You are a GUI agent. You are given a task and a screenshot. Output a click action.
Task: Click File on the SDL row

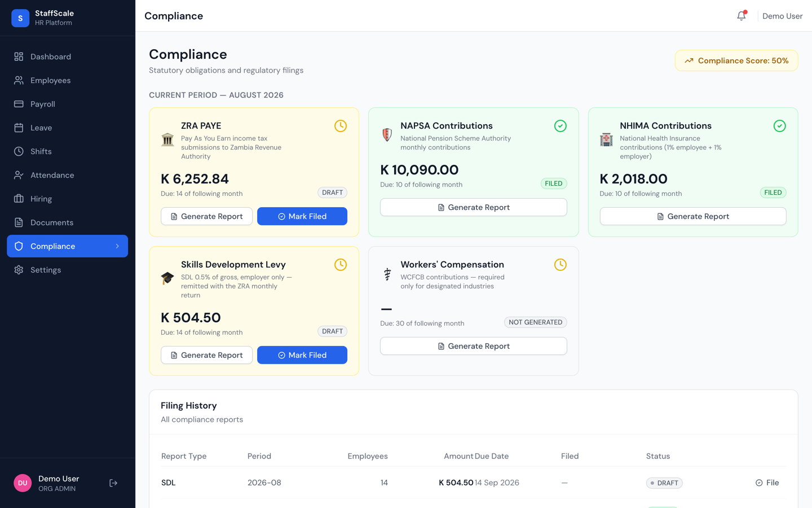767,483
